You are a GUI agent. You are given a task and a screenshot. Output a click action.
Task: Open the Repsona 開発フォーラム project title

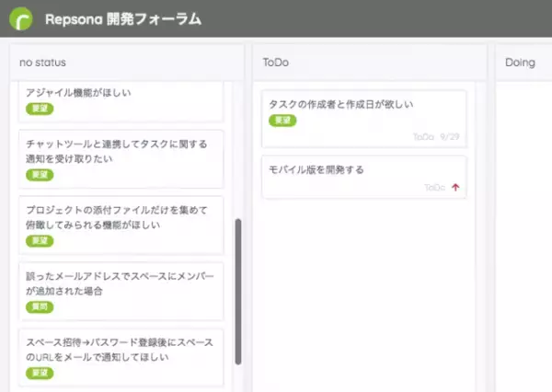123,19
